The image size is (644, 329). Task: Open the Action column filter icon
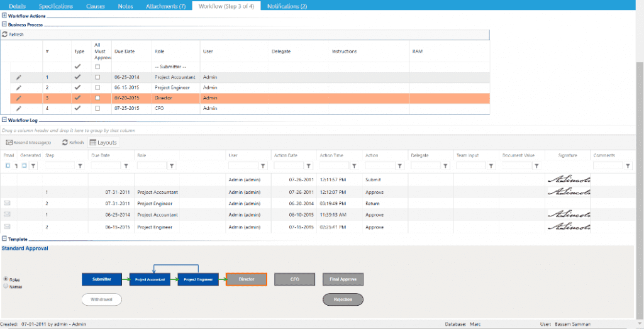pos(400,166)
